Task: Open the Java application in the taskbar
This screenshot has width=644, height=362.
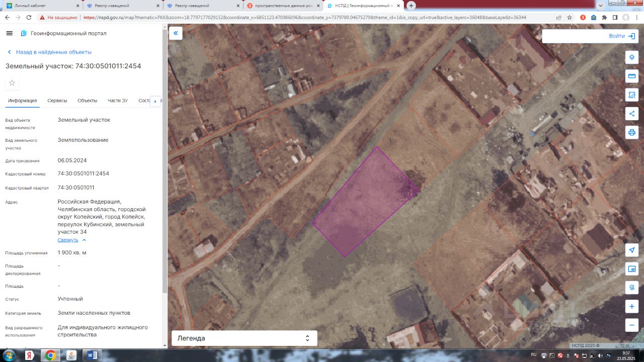Action: [71, 355]
